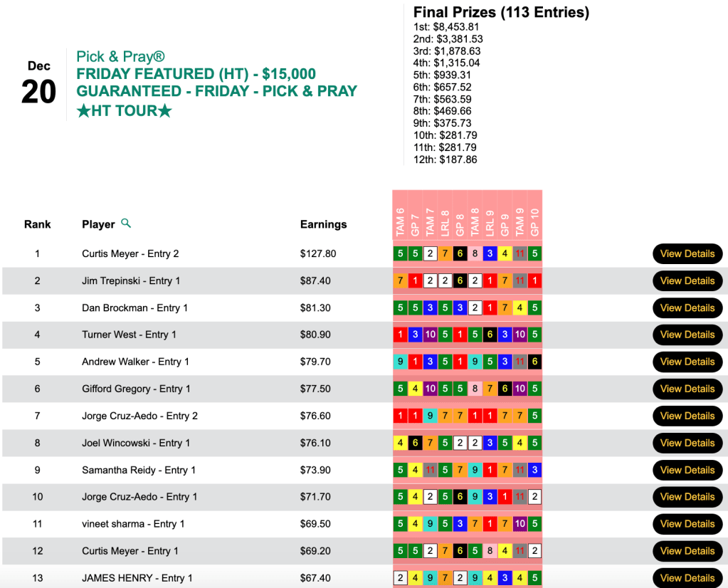Viewport: 728px width, 588px height.
Task: Click the search icon beside Player
Action: click(x=126, y=224)
